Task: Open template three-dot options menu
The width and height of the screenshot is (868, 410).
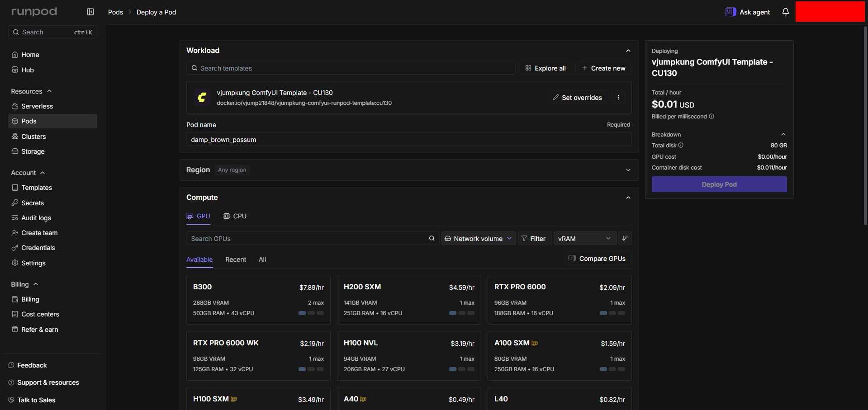Action: point(618,97)
